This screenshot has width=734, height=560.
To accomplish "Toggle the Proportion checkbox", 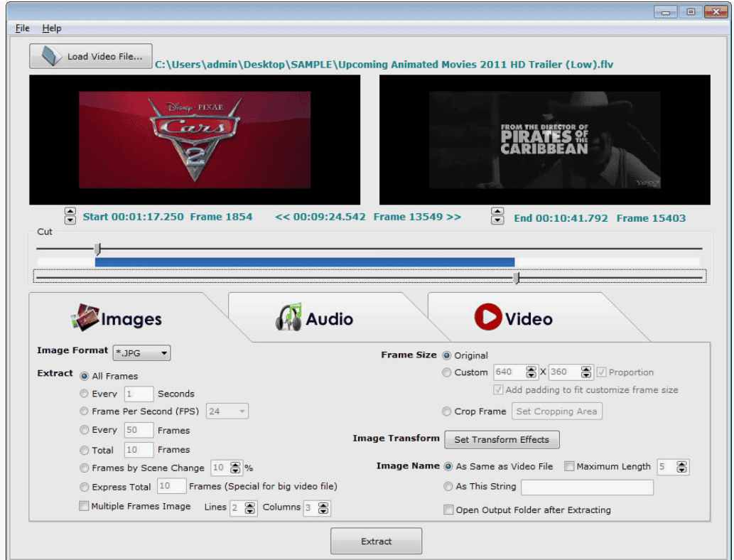I will click(x=602, y=372).
